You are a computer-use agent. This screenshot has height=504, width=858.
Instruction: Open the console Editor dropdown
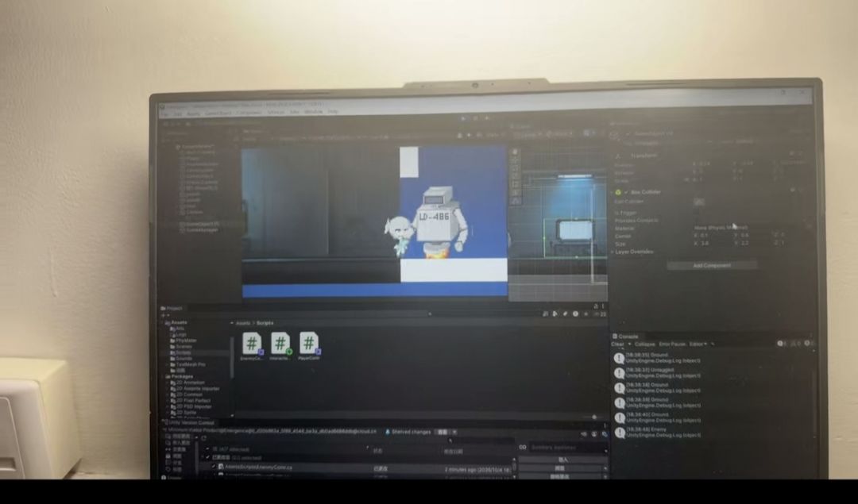point(698,344)
